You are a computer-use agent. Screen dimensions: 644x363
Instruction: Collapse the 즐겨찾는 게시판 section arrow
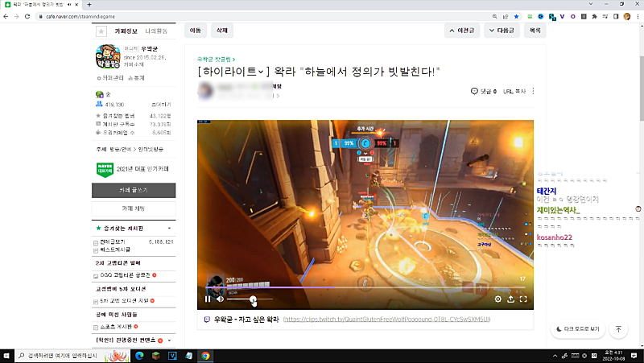point(169,229)
